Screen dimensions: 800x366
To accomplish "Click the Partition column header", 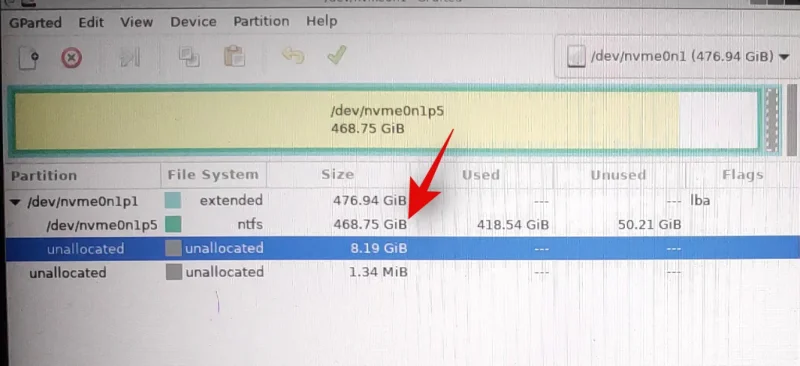I will pos(84,176).
